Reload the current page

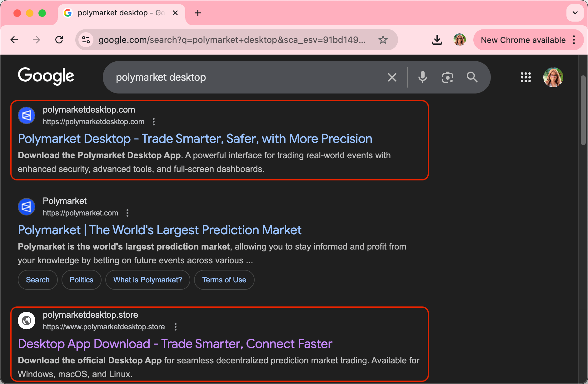point(59,40)
